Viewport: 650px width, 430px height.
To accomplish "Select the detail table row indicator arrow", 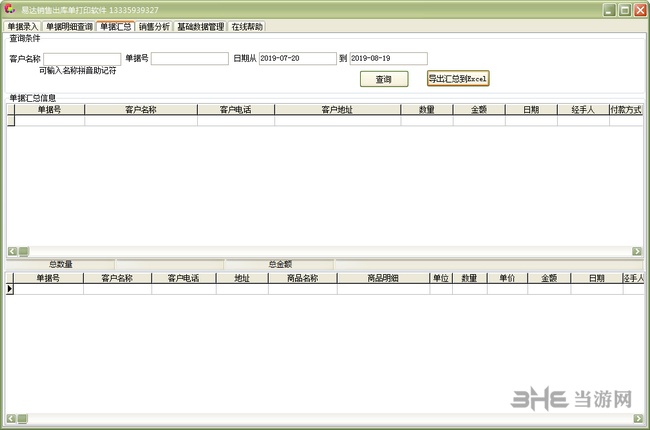I will pos(10,289).
